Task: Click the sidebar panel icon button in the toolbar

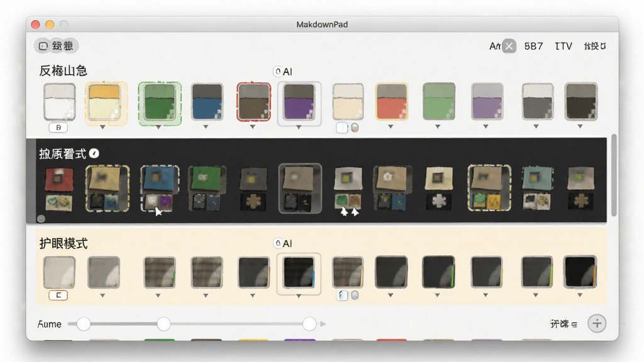Action: 43,46
